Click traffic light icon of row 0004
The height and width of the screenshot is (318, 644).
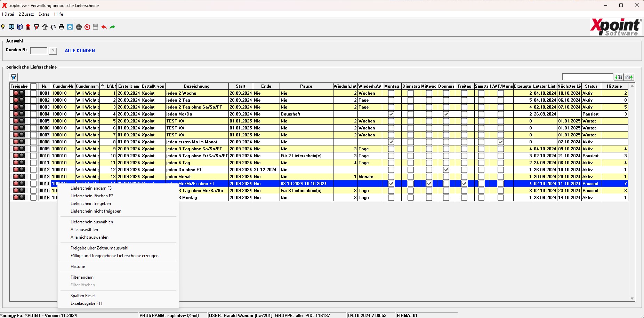click(x=19, y=114)
